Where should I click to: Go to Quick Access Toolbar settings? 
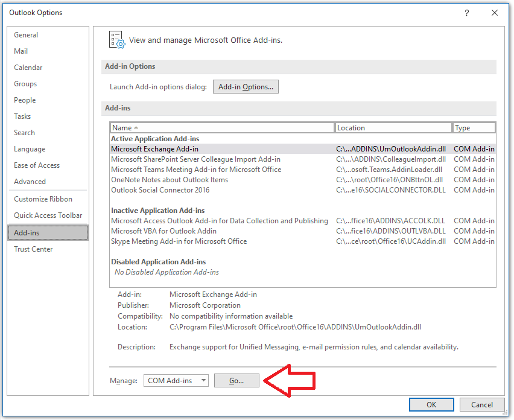48,215
